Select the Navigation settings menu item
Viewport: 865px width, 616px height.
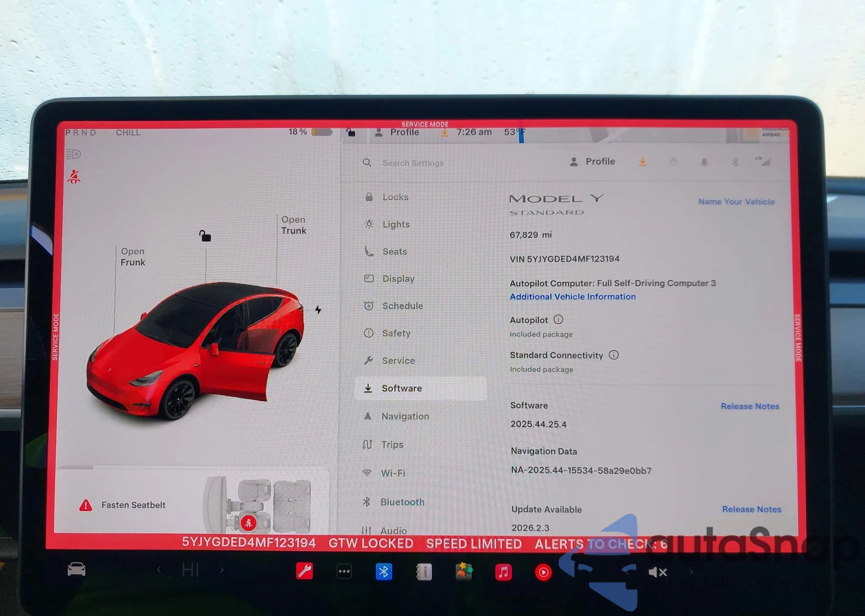(x=405, y=416)
